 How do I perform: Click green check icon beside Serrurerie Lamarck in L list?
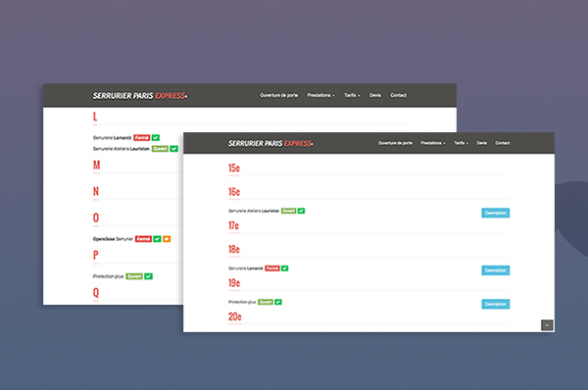coord(156,137)
